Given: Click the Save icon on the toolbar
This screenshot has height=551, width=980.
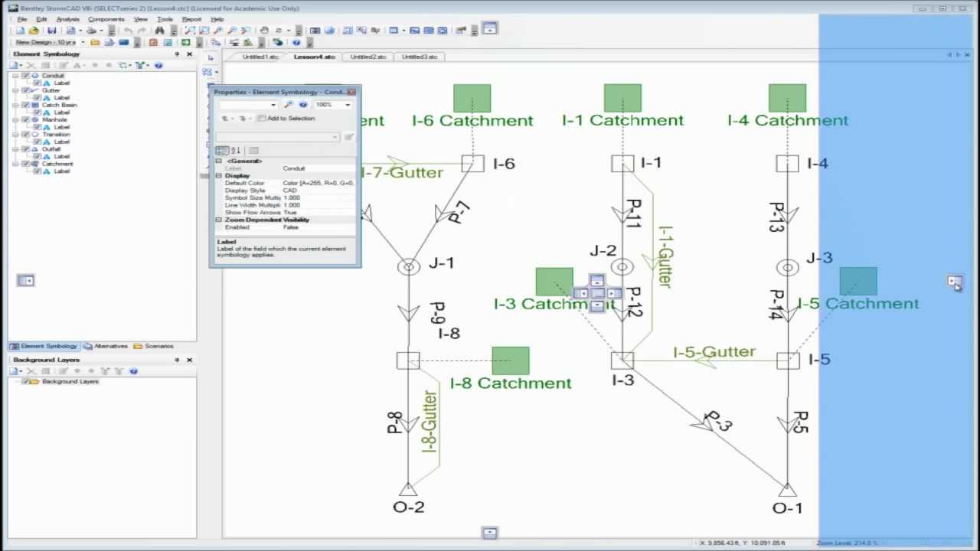Looking at the screenshot, I should click(52, 31).
